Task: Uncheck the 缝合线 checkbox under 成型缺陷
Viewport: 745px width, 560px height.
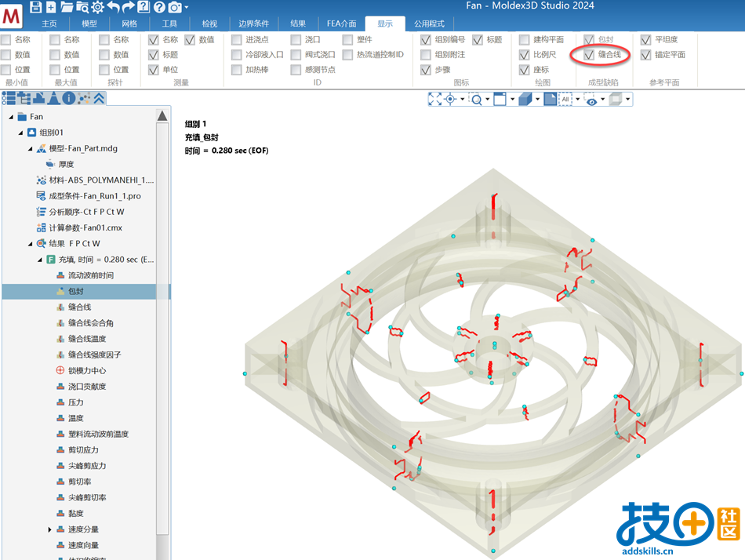Action: (589, 55)
